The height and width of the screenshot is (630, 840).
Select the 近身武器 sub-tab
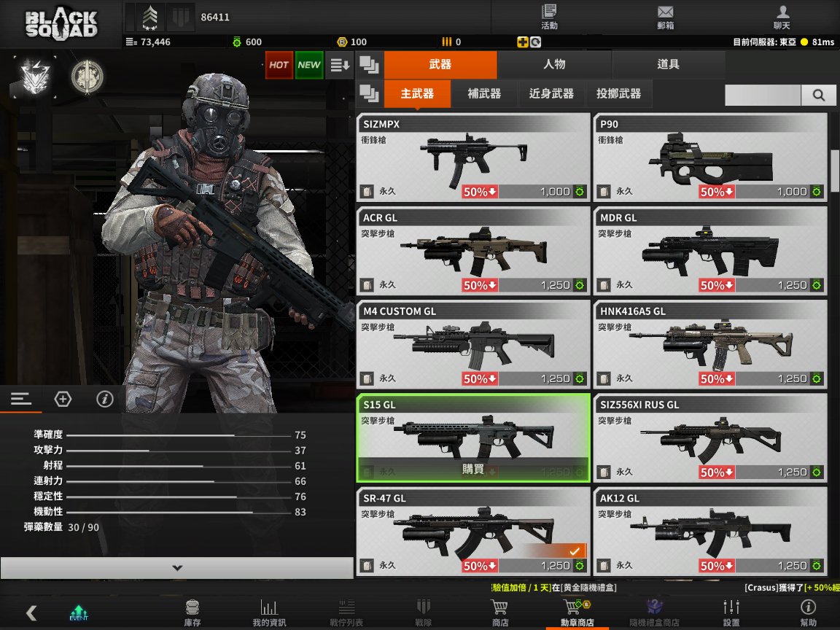(x=551, y=94)
